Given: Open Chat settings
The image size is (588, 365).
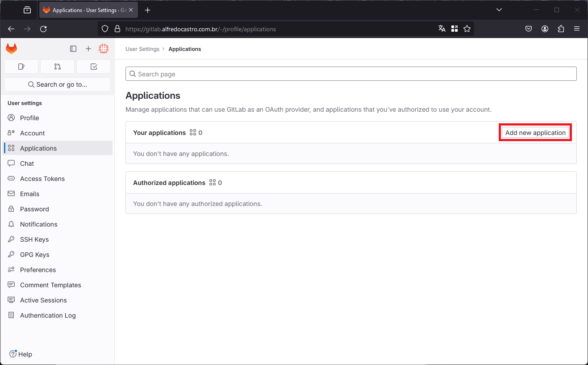Looking at the screenshot, I should 58,164.
